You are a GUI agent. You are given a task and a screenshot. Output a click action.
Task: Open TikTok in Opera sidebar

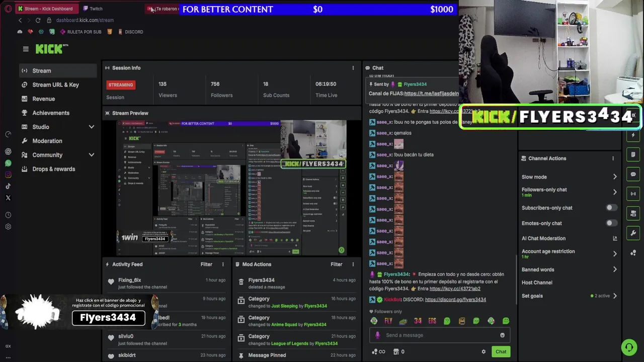coord(8,186)
